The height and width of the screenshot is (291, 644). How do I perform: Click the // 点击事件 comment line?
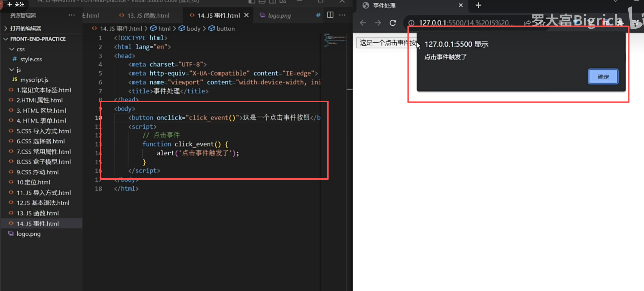(x=161, y=135)
